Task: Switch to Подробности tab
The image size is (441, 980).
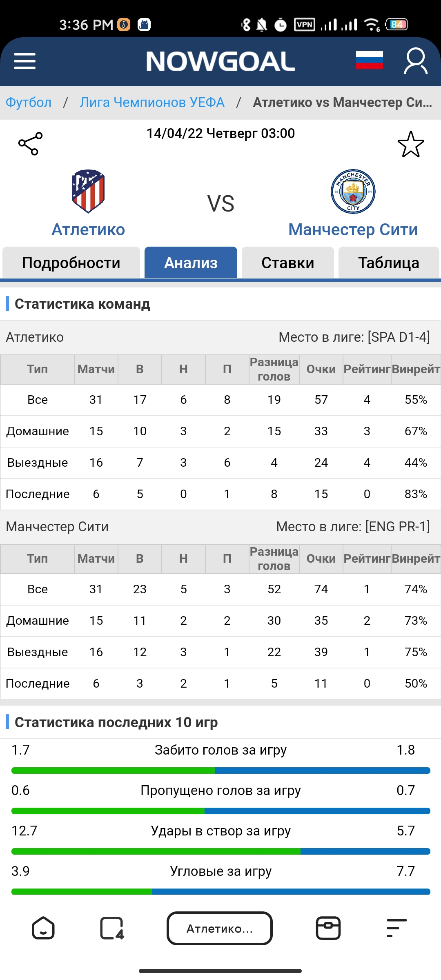Action: 71,263
